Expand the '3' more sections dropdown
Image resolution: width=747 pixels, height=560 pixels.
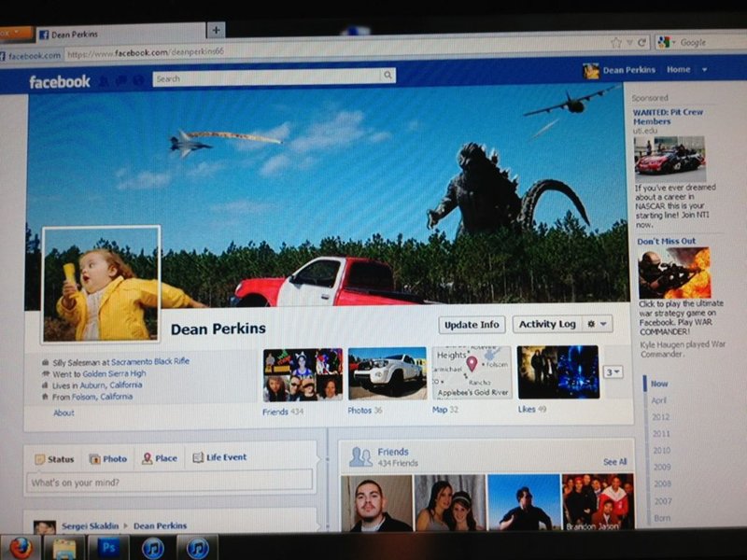tap(613, 371)
